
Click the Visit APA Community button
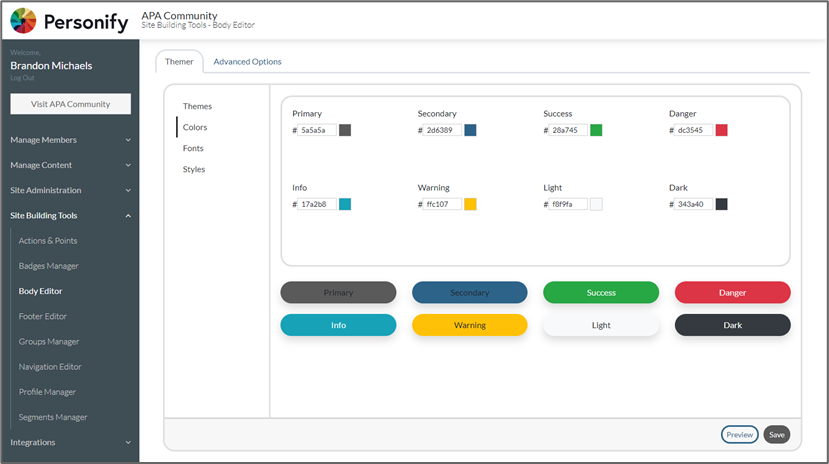click(70, 104)
